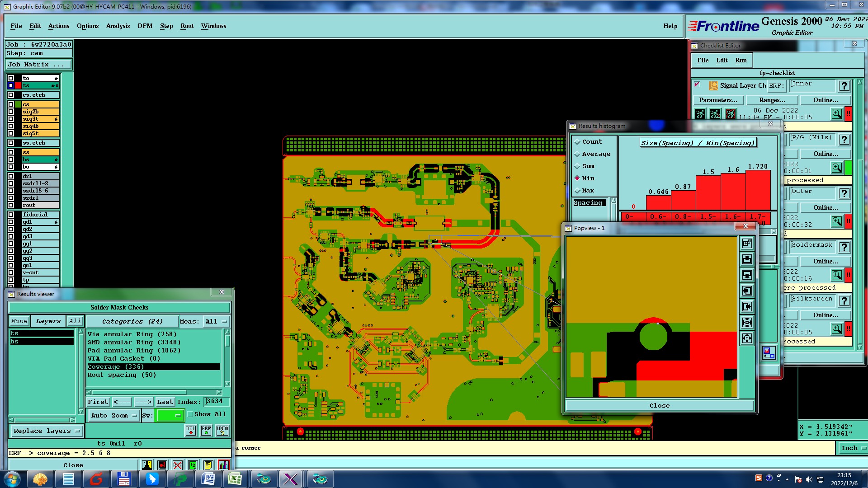868x488 pixels.
Task: Click the green Sv color swatch
Action: (170, 416)
